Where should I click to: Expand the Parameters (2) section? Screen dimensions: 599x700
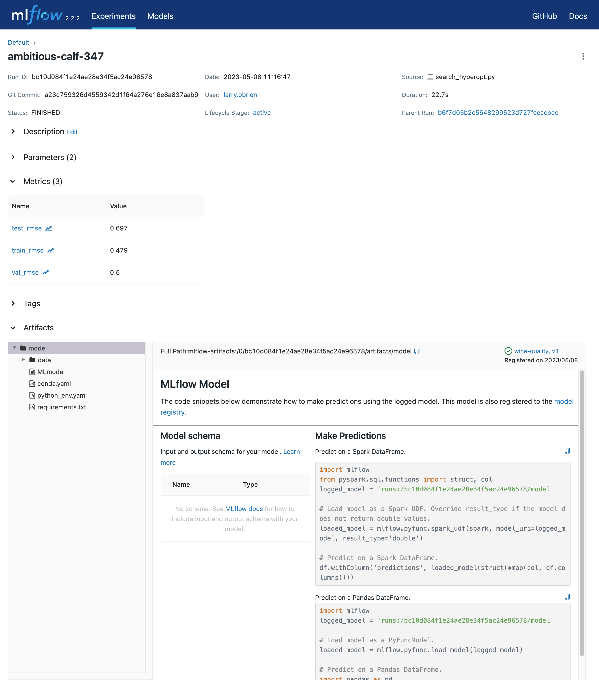(x=13, y=157)
